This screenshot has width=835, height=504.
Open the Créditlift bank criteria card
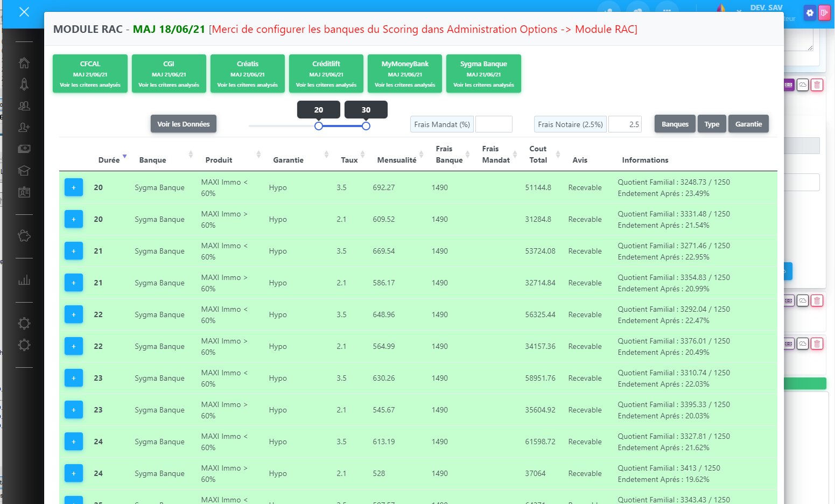326,74
